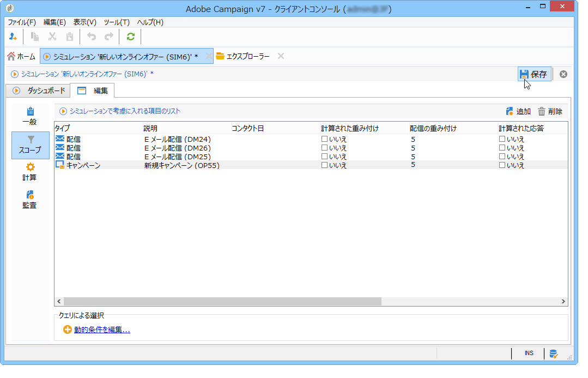Toggle 計算された応答 checkbox for OP55 campaign
Screen dimensions: 588x378
(x=502, y=165)
